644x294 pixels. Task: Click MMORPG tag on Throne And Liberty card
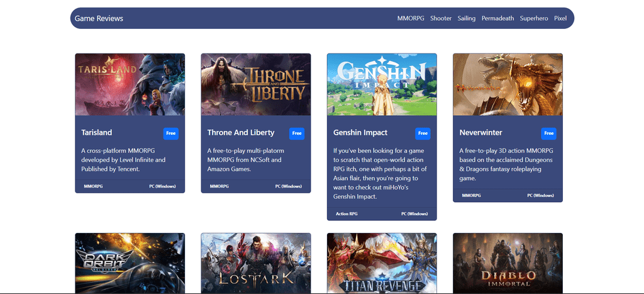pyautogui.click(x=219, y=186)
